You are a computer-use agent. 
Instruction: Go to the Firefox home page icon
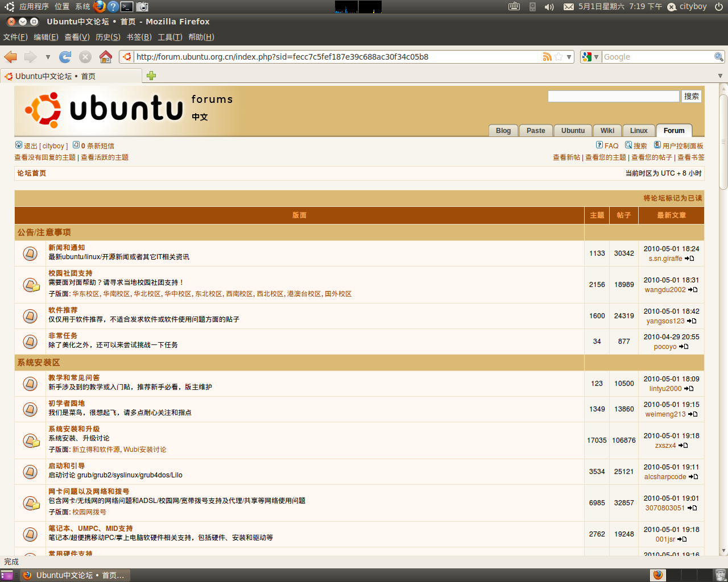(x=106, y=57)
